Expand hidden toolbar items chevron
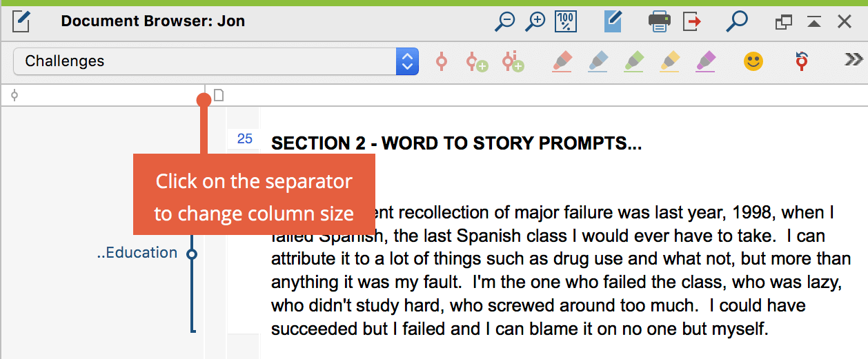Image resolution: width=868 pixels, height=359 pixels. tap(854, 60)
